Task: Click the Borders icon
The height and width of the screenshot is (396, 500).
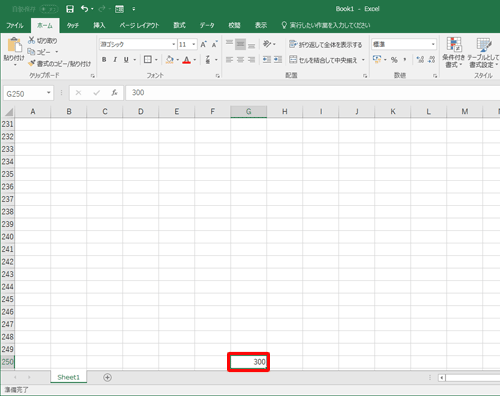Action: pyautogui.click(x=148, y=60)
